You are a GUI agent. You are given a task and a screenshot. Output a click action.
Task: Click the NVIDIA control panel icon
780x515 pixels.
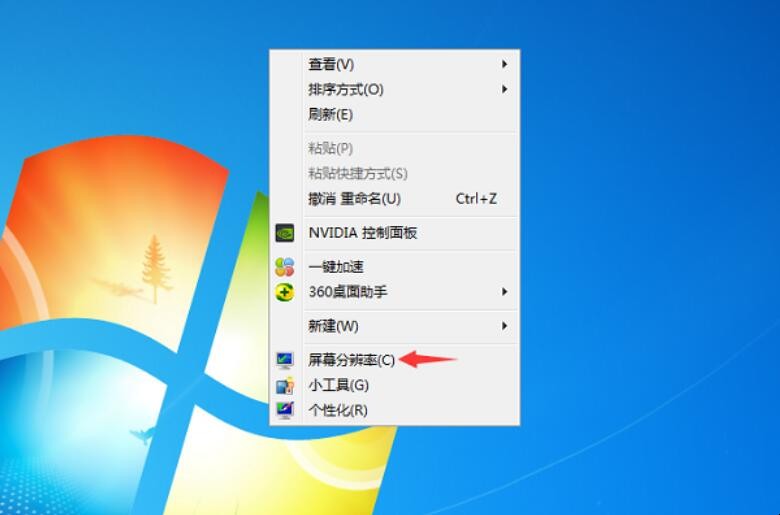pos(285,233)
